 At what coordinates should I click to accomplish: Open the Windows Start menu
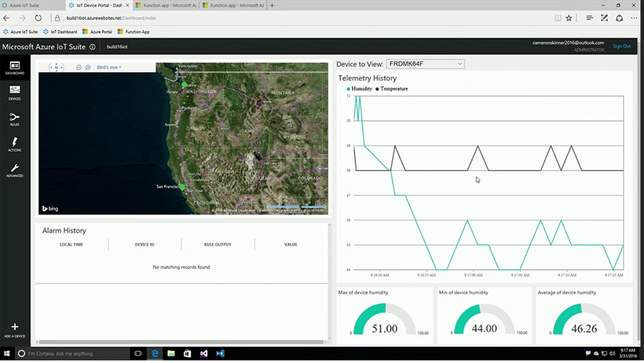pos(6,353)
